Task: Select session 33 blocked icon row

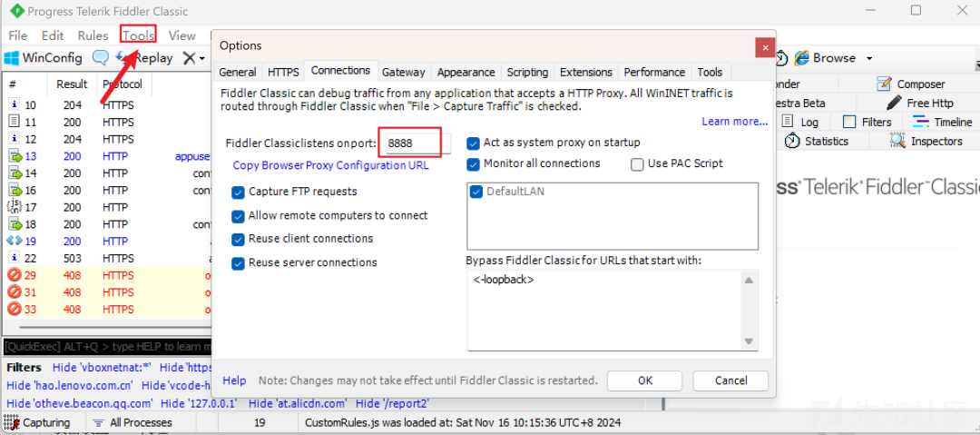Action: tap(14, 309)
